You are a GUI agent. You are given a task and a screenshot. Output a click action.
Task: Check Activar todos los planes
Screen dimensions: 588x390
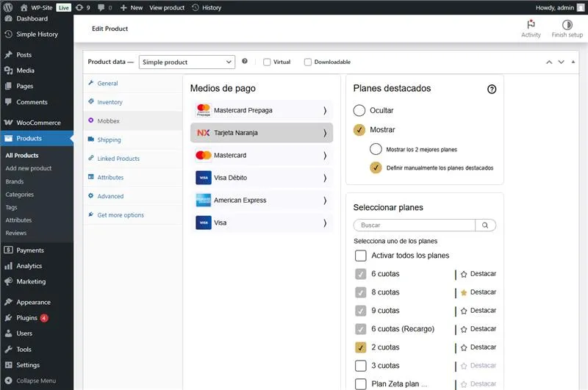click(x=360, y=256)
